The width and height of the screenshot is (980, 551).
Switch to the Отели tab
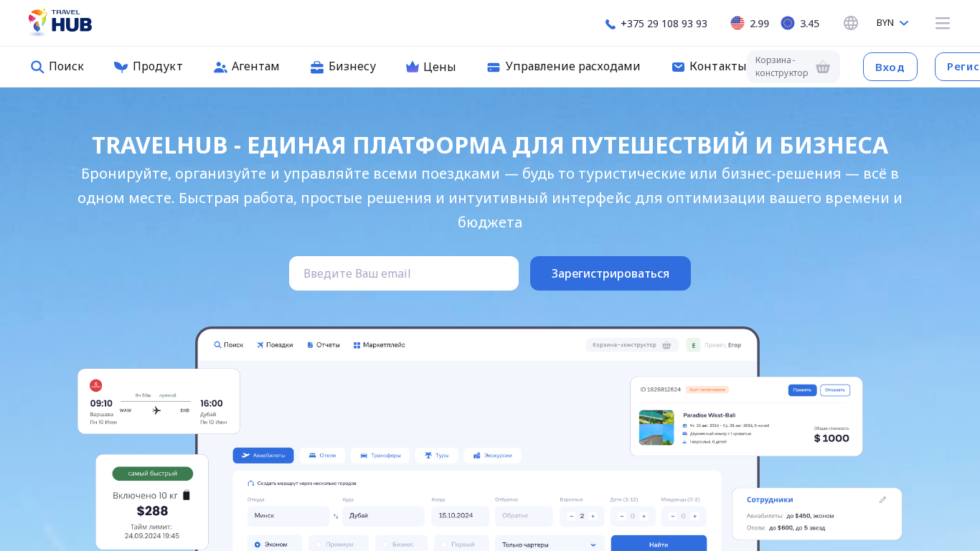point(322,456)
